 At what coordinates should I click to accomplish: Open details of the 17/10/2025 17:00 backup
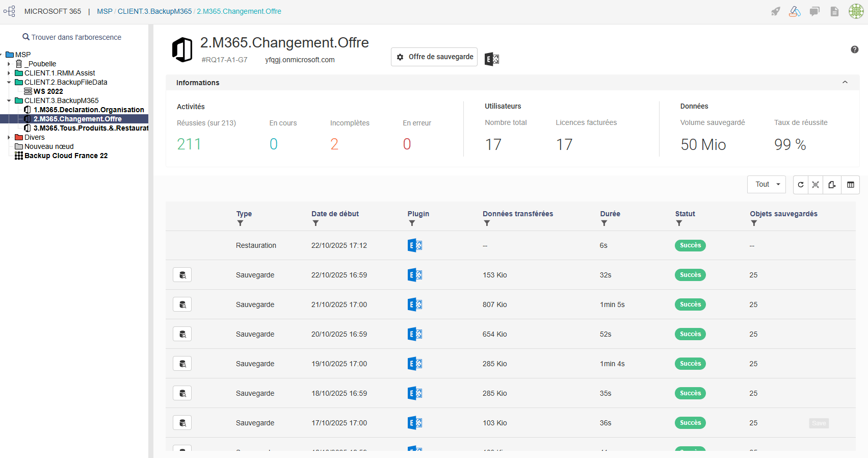click(x=182, y=423)
